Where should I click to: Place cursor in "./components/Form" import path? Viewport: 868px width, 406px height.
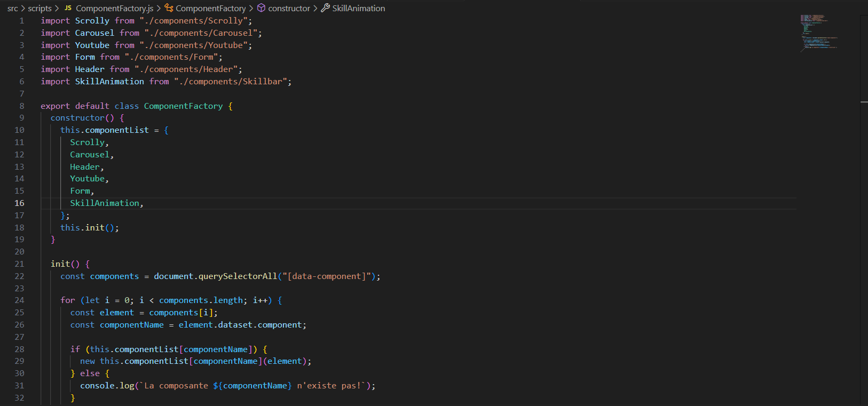[171, 57]
